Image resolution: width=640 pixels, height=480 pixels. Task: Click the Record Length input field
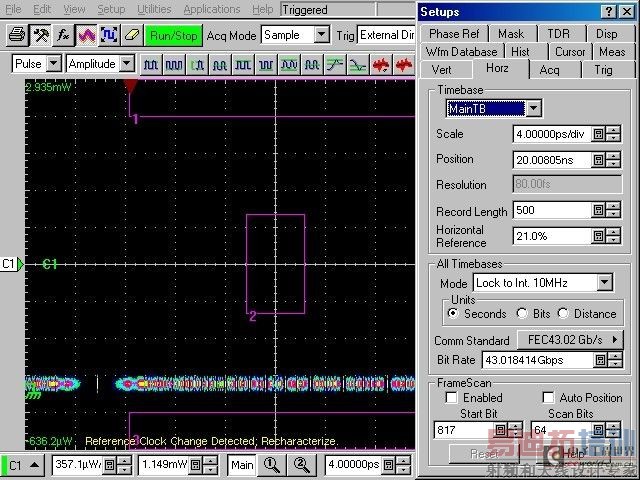tap(550, 211)
